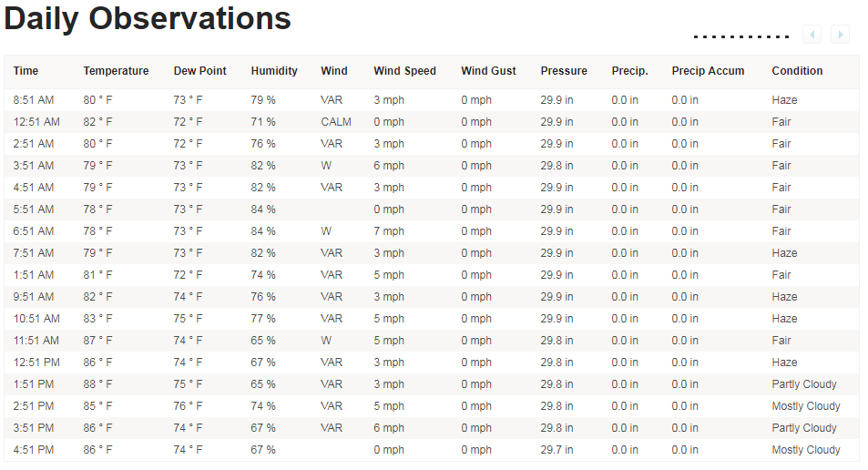This screenshot has height=470, width=868.
Task: Click the Condition column header
Action: point(797,71)
